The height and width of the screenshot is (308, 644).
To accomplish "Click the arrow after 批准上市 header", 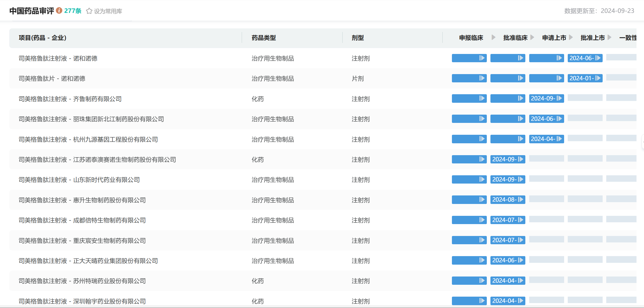I will 609,37.
